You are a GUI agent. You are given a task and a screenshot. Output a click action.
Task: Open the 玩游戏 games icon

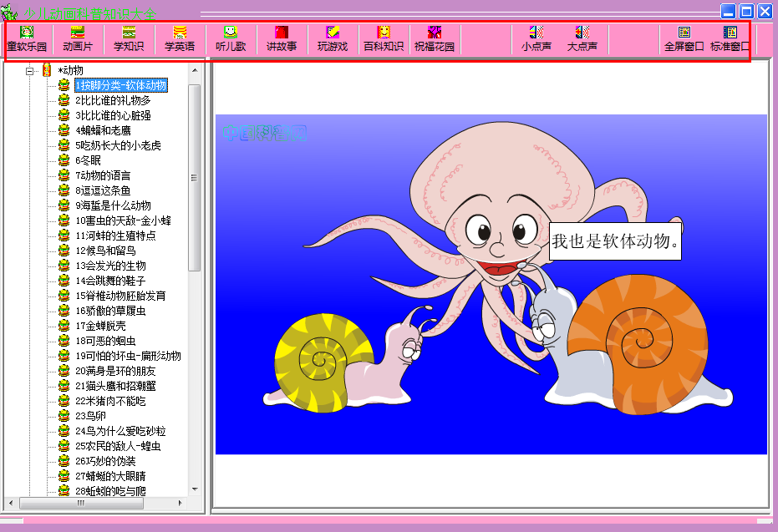pyautogui.click(x=333, y=39)
